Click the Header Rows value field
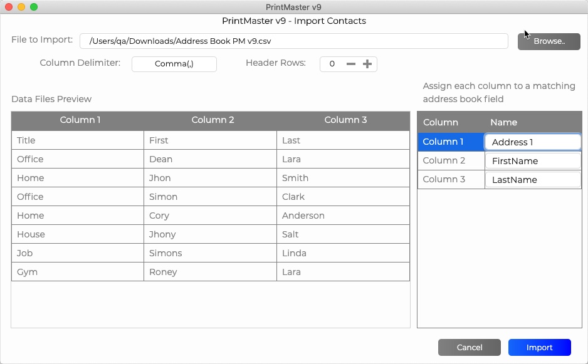588x364 pixels. 332,64
